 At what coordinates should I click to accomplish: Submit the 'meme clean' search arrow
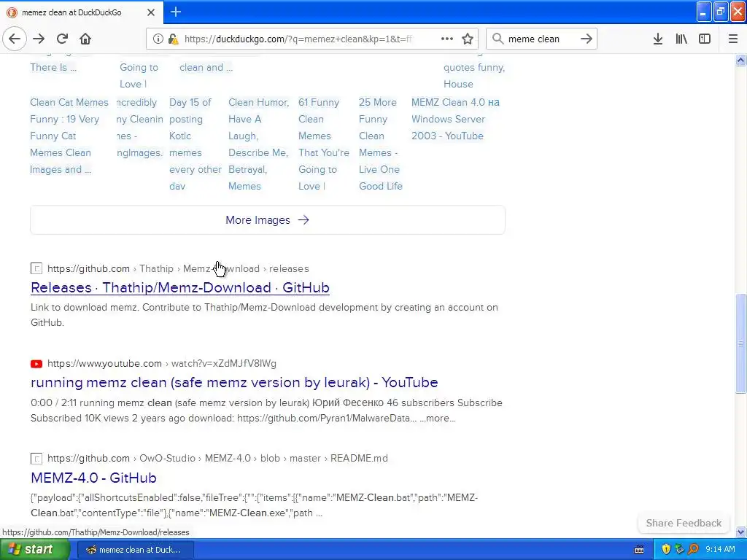[x=587, y=39]
